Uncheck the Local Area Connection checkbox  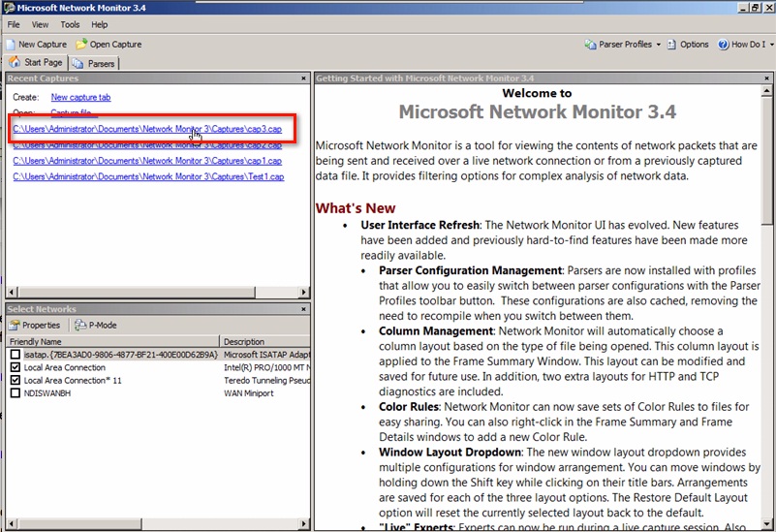coord(16,367)
